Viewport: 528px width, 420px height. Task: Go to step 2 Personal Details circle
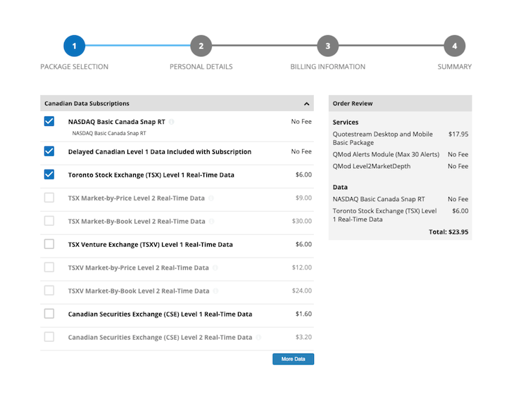tap(201, 46)
